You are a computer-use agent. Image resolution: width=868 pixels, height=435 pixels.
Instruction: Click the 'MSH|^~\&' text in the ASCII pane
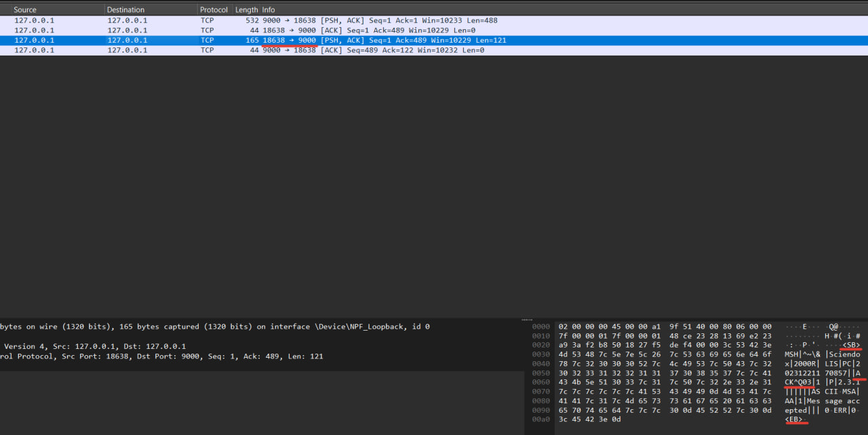[803, 354]
